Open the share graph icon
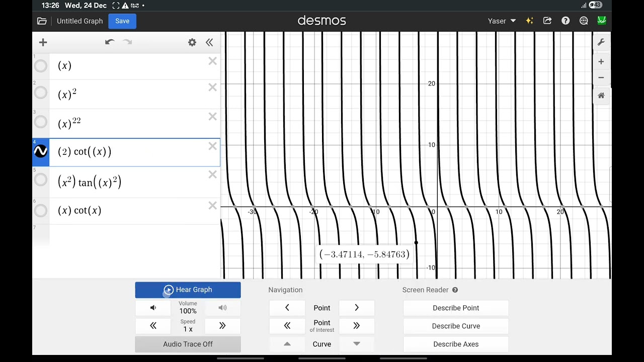This screenshot has width=644, height=362. point(547,21)
